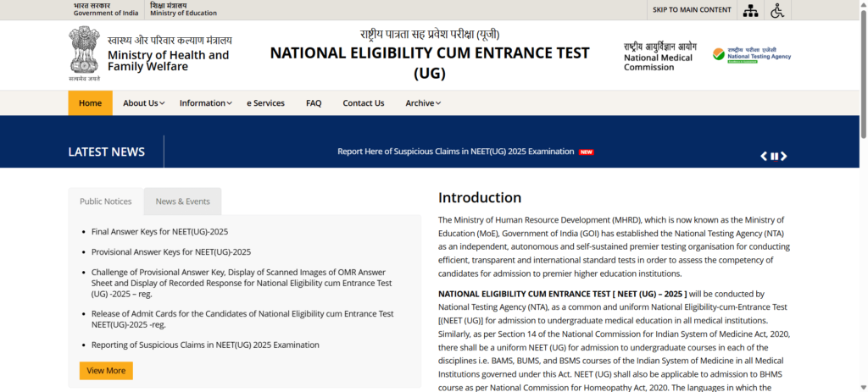868x392 pixels.
Task: Show previous news item arrow
Action: pyautogui.click(x=764, y=157)
